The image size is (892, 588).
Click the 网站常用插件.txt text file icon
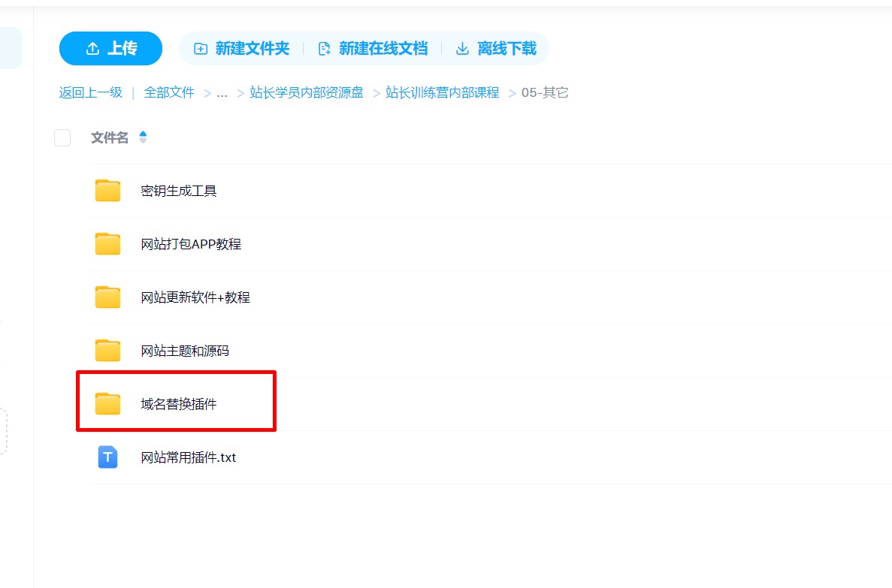point(108,457)
